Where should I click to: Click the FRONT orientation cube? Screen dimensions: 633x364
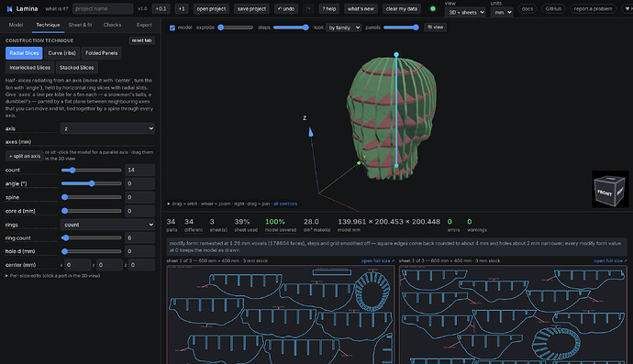(x=609, y=189)
